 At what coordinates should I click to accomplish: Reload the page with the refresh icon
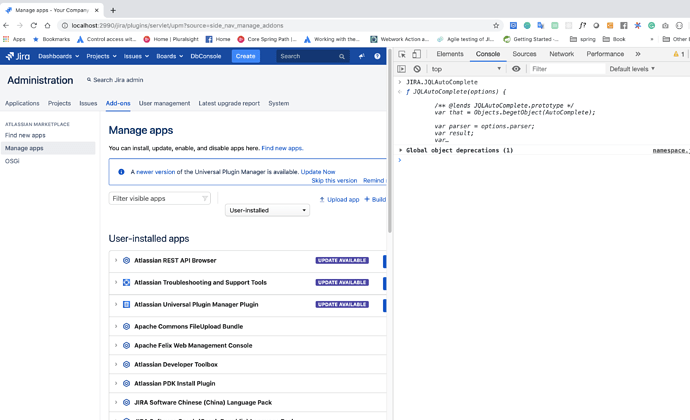click(33, 26)
